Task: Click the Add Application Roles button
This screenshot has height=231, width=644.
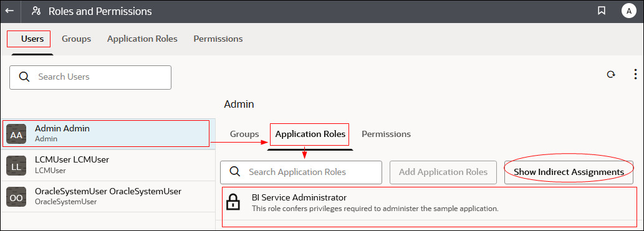Action: pos(443,172)
